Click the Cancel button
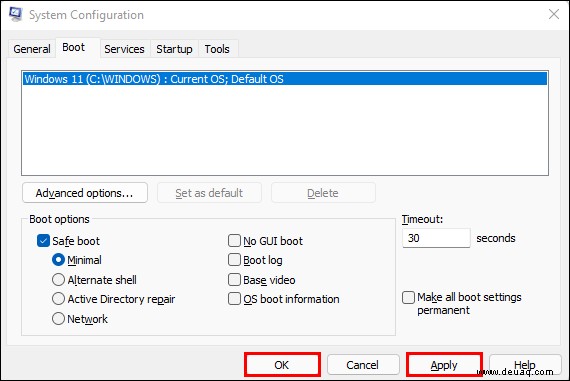 [363, 365]
